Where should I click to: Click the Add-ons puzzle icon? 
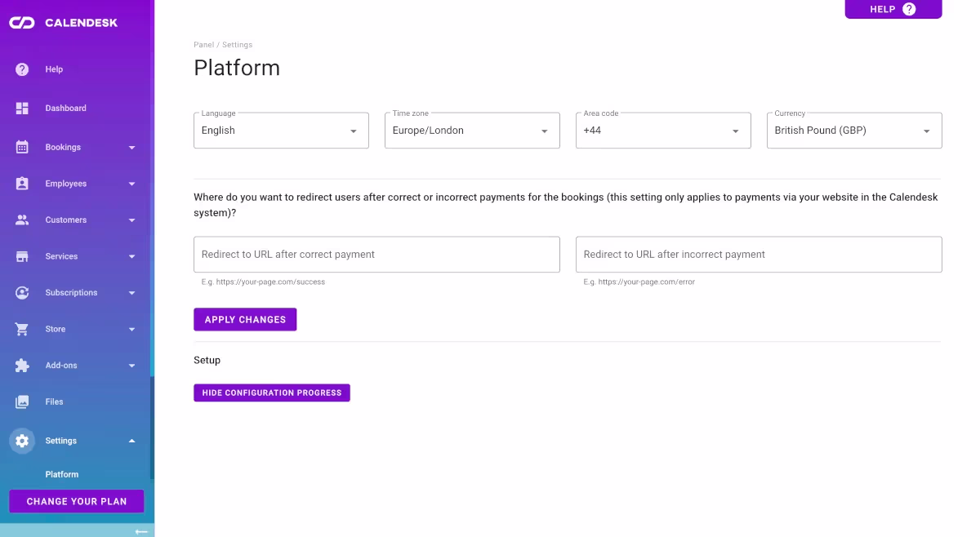(x=22, y=365)
